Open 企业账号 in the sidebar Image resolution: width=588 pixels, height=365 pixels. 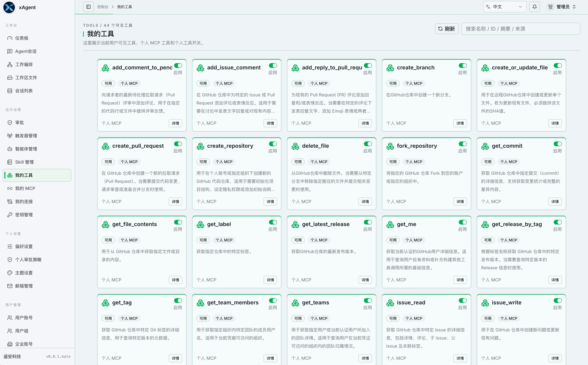point(37,344)
